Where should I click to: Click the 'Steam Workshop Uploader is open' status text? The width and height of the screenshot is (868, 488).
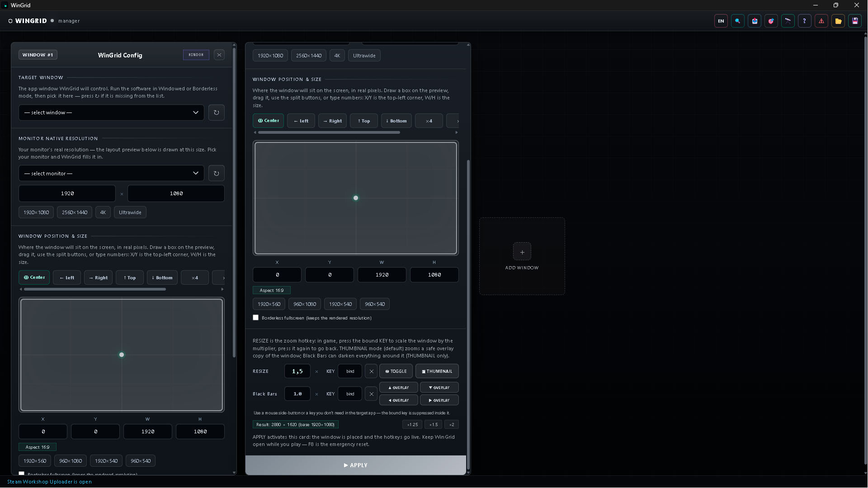[49, 482]
